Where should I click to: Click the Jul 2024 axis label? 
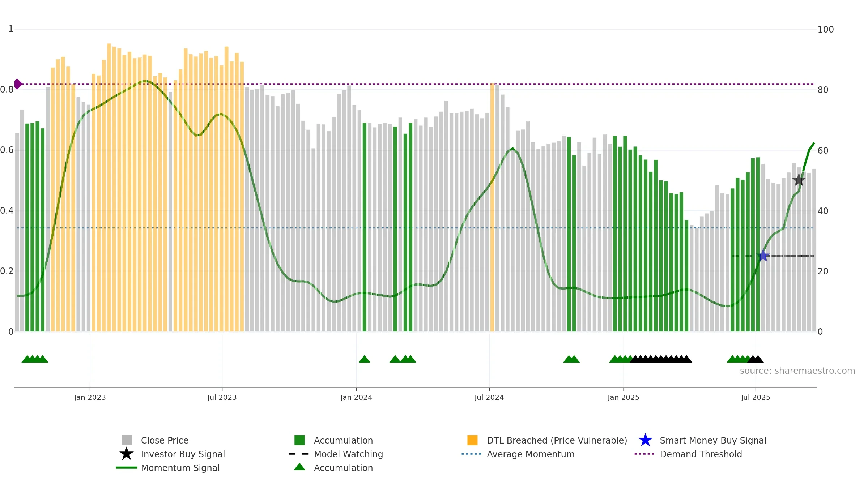(489, 398)
